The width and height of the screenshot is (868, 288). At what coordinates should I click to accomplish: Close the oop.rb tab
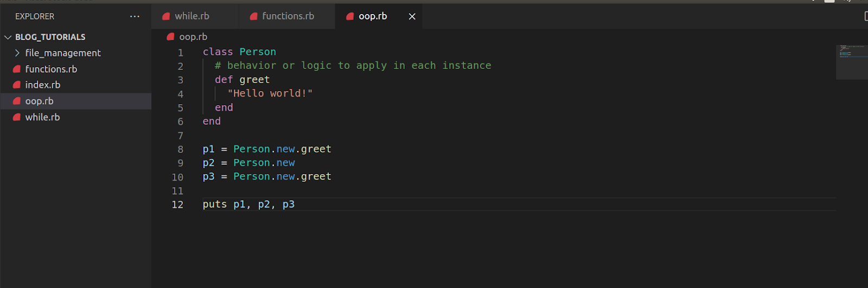pos(412,16)
